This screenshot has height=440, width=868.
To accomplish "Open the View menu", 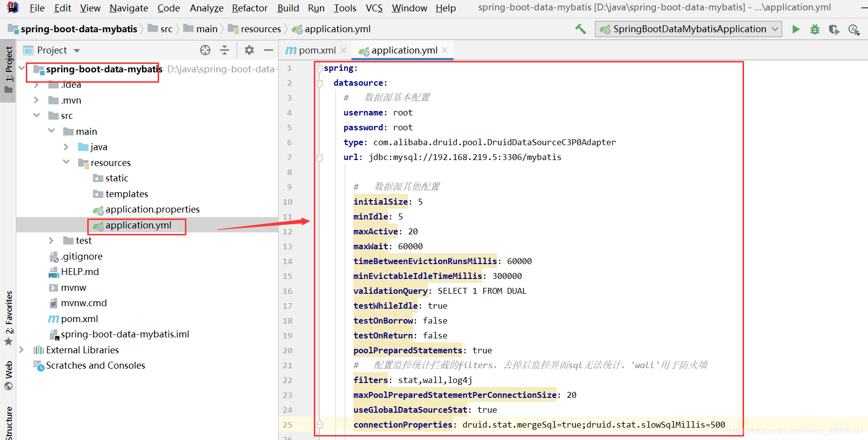I will (90, 8).
